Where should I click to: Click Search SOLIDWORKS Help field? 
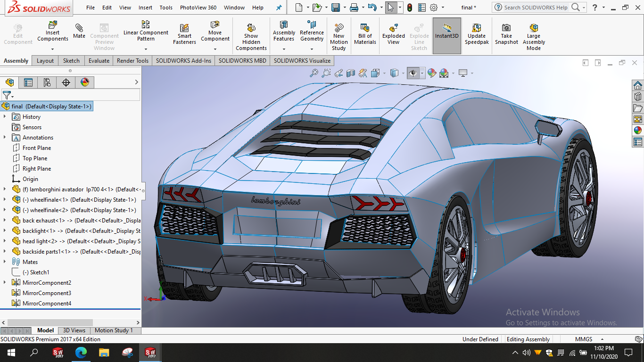pyautogui.click(x=537, y=8)
